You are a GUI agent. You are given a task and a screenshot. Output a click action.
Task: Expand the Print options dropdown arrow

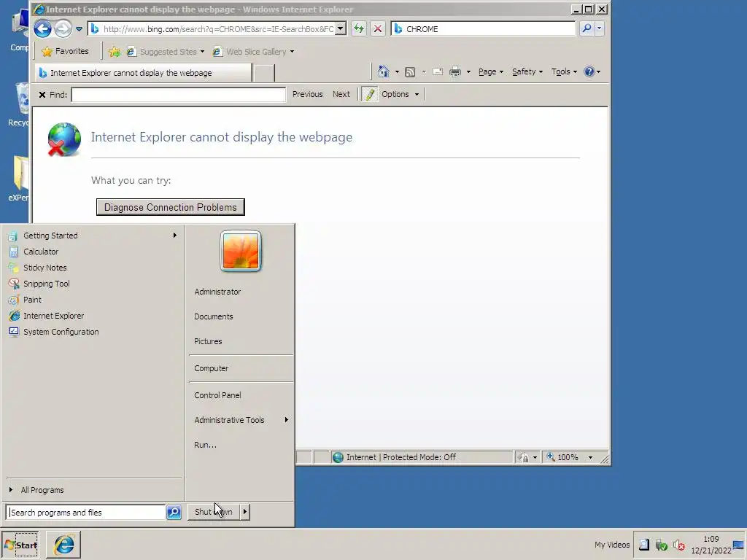click(468, 72)
